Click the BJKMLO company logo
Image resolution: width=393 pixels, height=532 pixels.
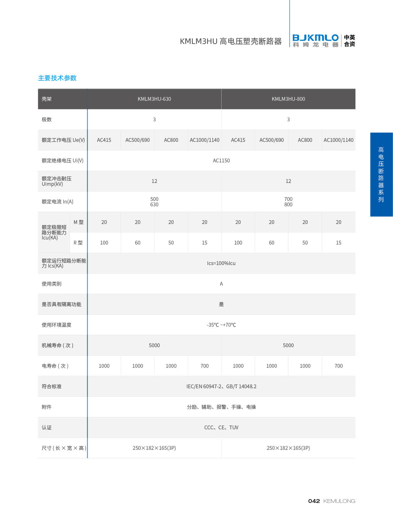click(315, 41)
